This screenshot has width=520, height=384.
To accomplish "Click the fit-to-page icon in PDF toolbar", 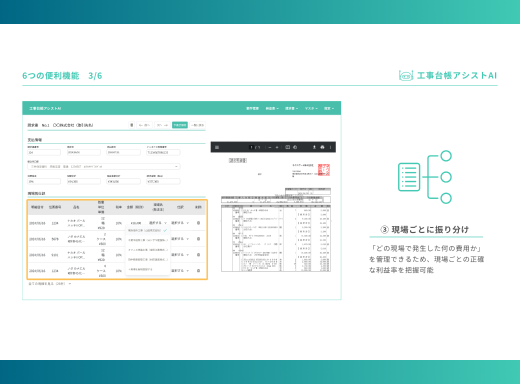I will click(x=288, y=147).
